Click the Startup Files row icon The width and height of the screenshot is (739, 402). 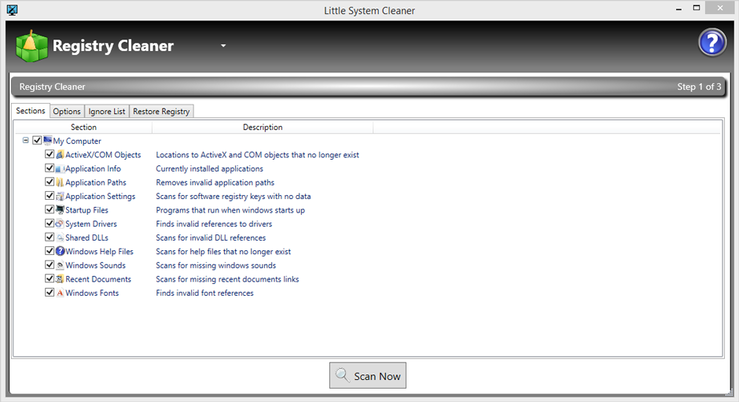[x=60, y=210]
